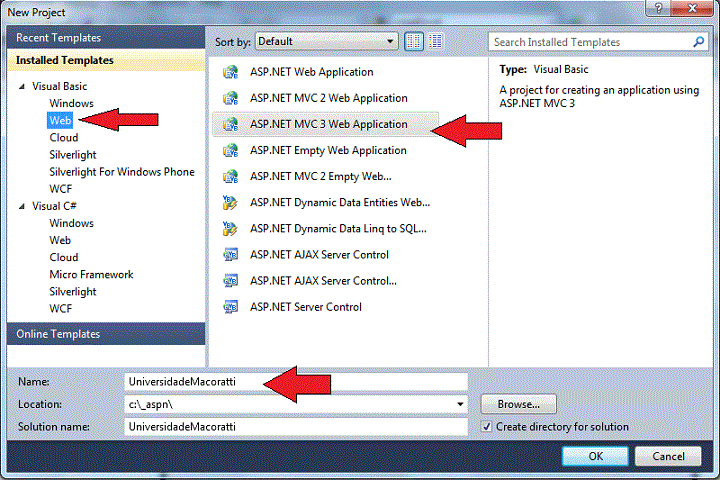Toggle Create directory for solution checkbox
The image size is (720, 480).
487,427
